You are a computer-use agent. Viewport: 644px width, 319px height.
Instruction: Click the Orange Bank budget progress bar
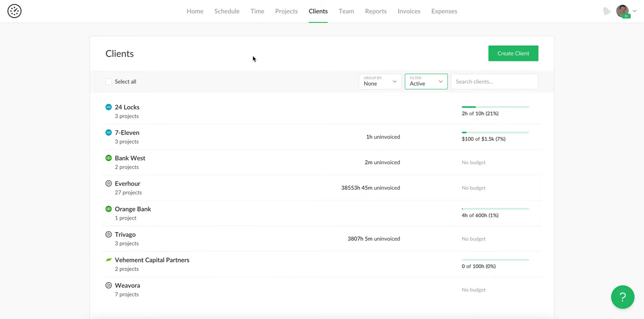coord(496,209)
